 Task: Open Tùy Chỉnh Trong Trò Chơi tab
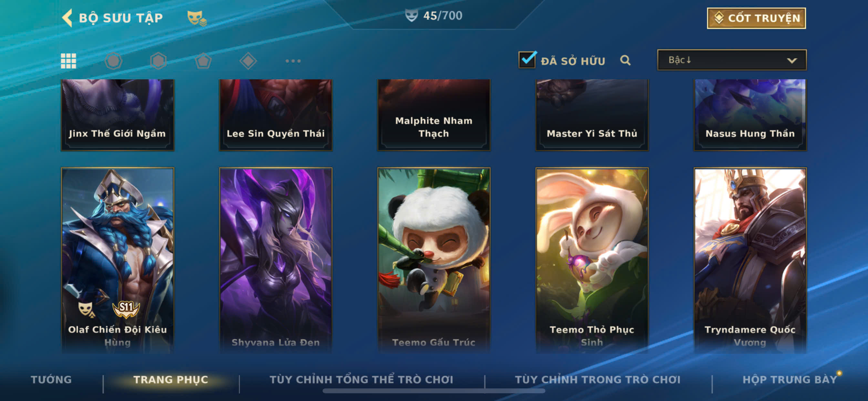click(x=598, y=379)
